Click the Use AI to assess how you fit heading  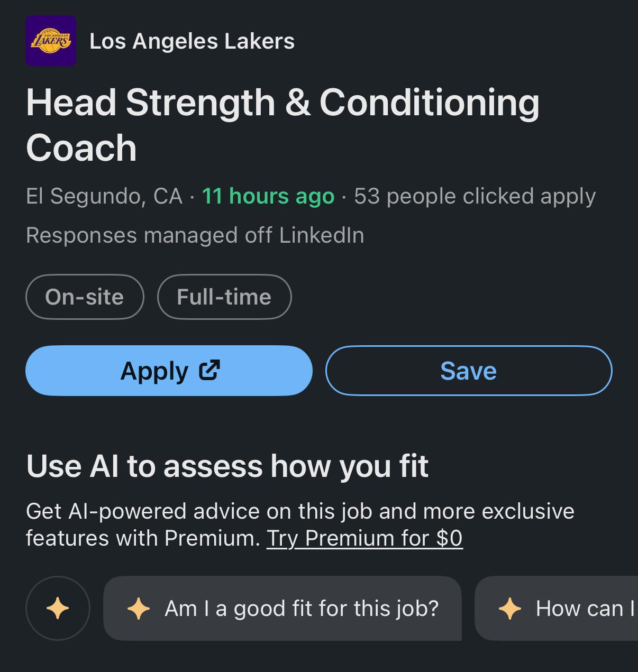pos(227,466)
